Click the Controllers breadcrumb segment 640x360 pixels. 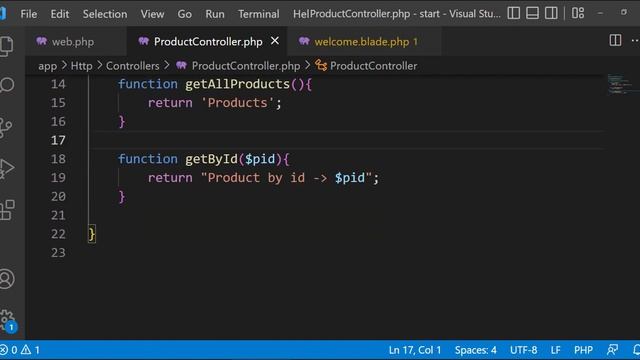click(x=133, y=66)
